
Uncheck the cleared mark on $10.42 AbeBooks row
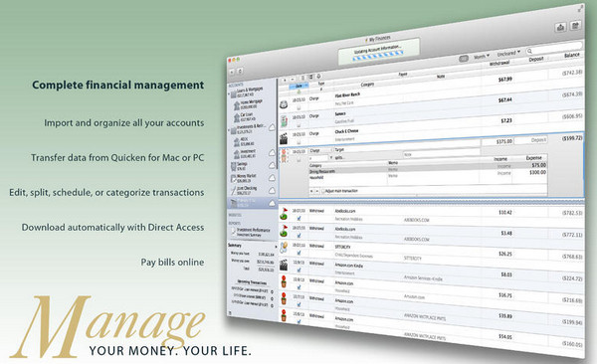coord(298,218)
